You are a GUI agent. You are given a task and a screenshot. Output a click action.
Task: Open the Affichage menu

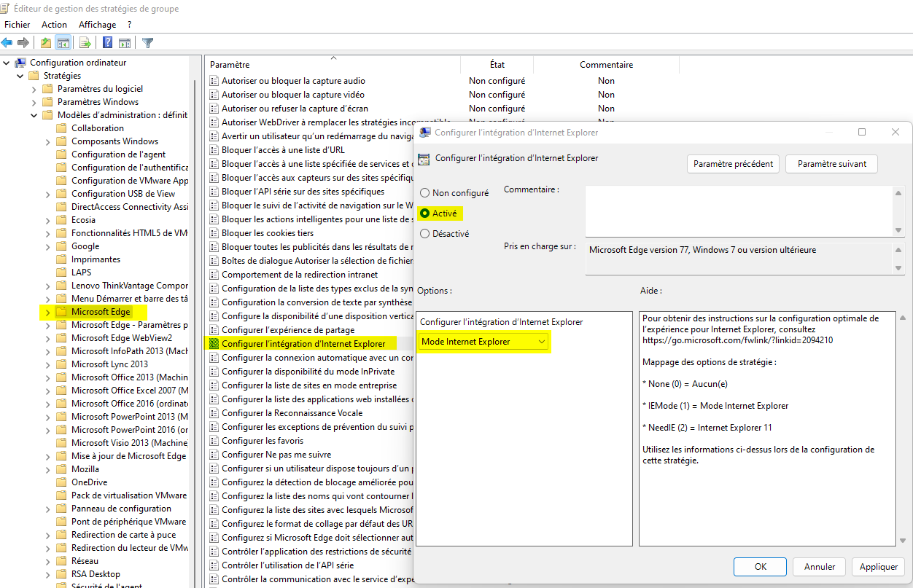coord(98,25)
